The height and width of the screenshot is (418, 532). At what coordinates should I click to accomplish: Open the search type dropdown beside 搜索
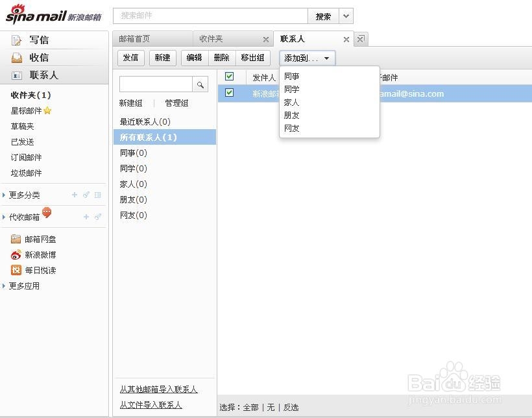click(346, 15)
